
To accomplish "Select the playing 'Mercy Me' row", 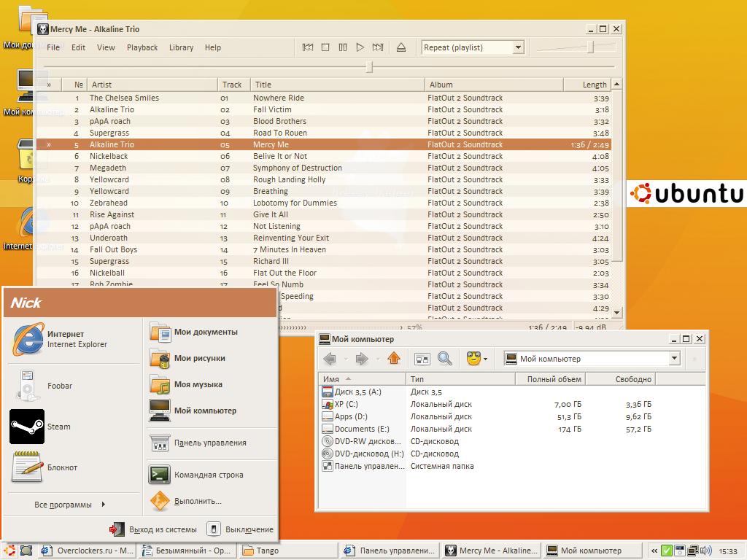I will tap(323, 145).
